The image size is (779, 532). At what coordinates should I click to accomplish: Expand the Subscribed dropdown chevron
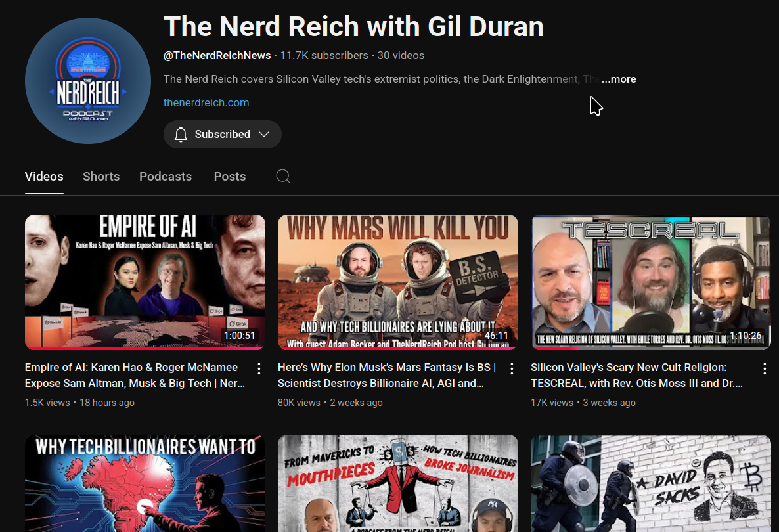(264, 135)
